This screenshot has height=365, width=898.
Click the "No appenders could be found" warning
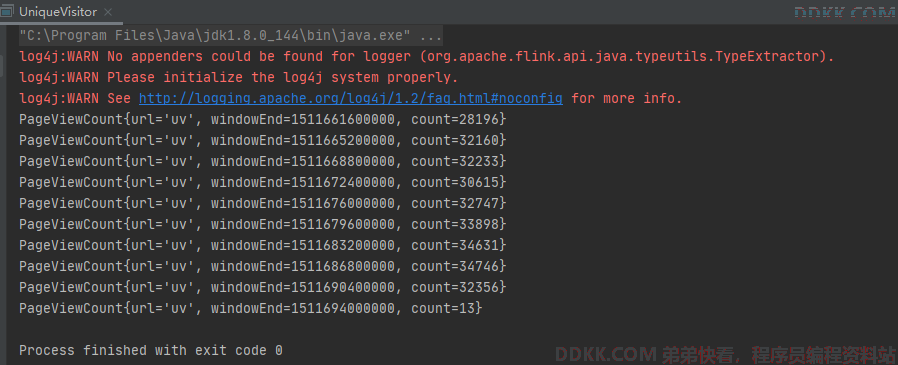pos(427,57)
